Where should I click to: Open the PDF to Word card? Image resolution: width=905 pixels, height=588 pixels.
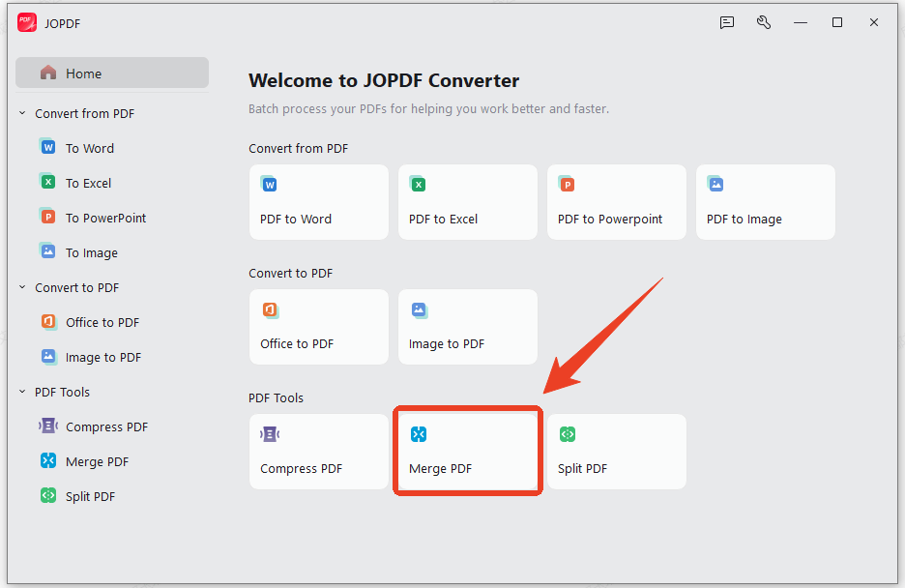point(319,202)
